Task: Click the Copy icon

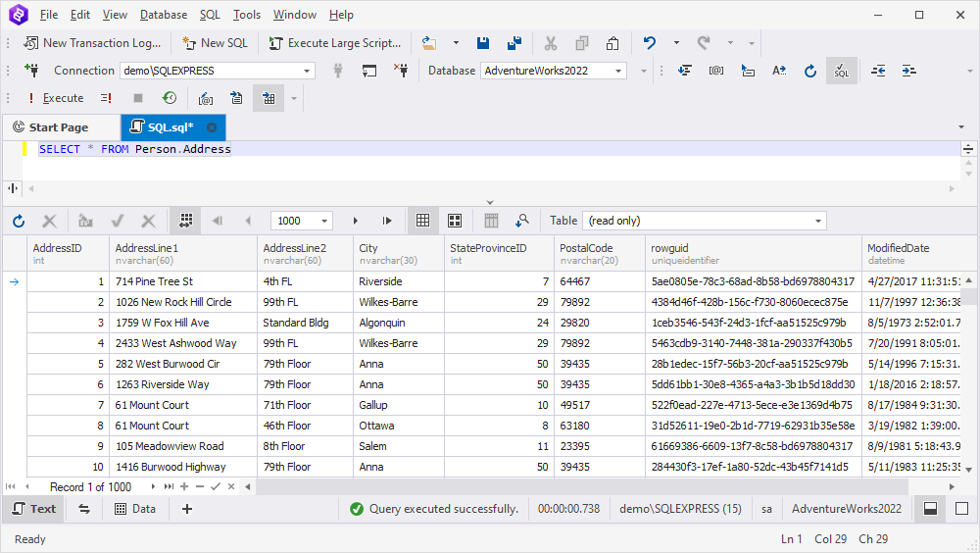Action: tap(582, 43)
